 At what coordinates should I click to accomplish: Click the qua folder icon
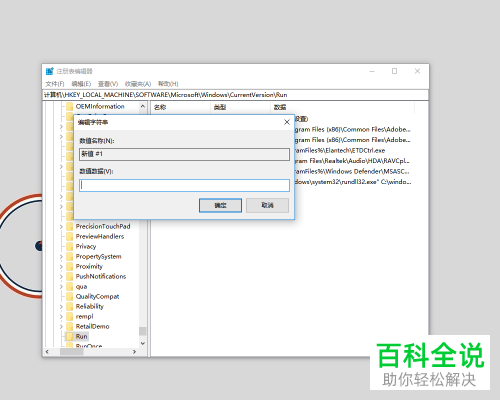pyautogui.click(x=69, y=286)
